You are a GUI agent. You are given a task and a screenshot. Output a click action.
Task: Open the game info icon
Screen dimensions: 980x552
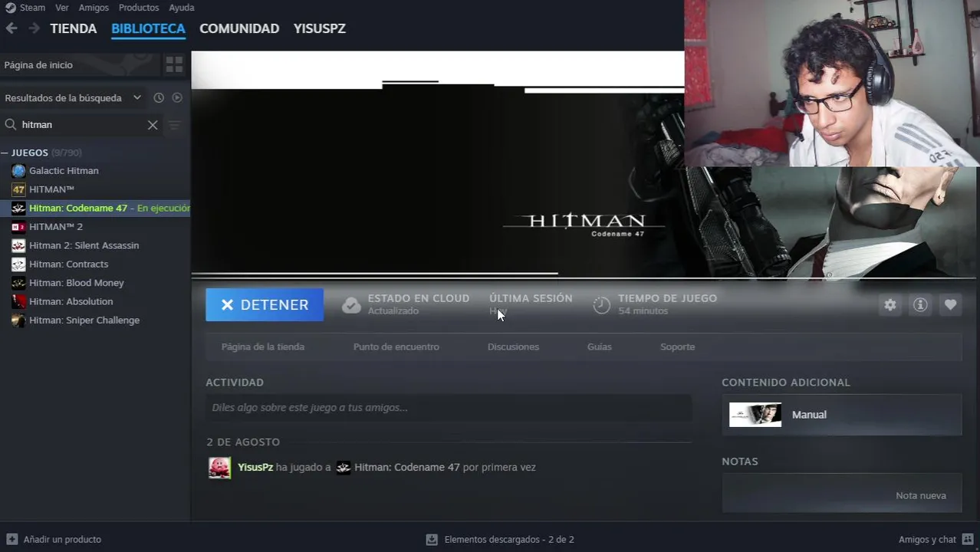tap(920, 305)
